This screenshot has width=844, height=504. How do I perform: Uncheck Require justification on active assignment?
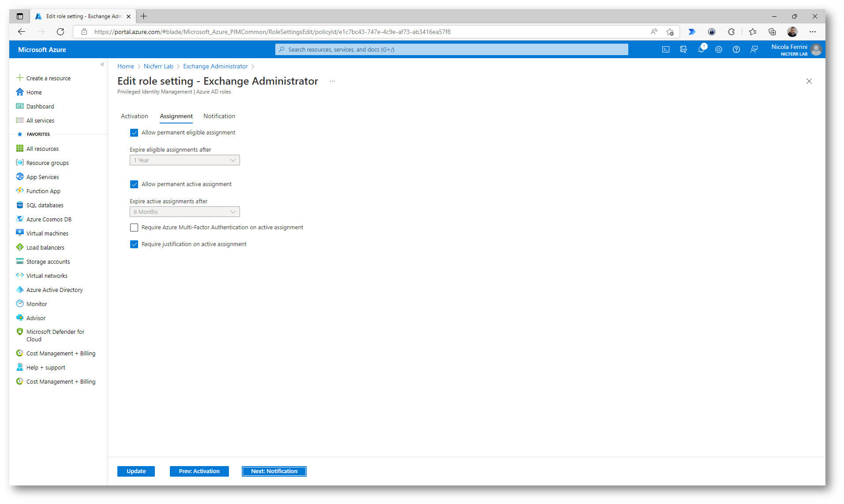click(134, 244)
